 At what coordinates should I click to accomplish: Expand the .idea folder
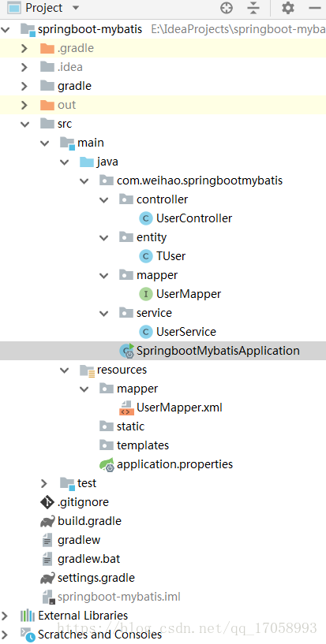(x=24, y=67)
